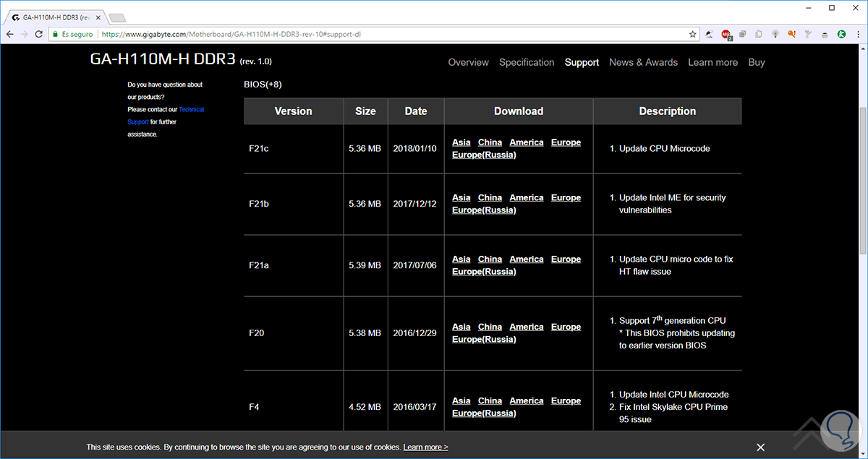Download F21c BIOS from Asia
Screen dimensions: 868x459
tap(461, 142)
